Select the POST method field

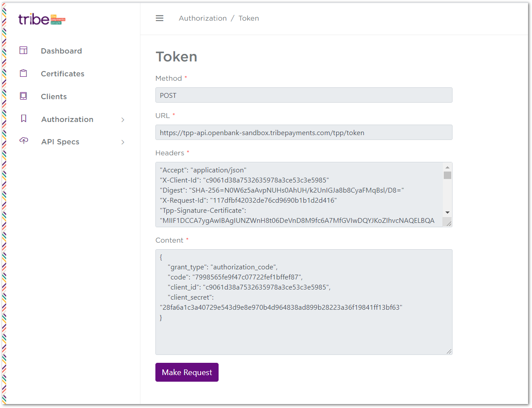[304, 95]
